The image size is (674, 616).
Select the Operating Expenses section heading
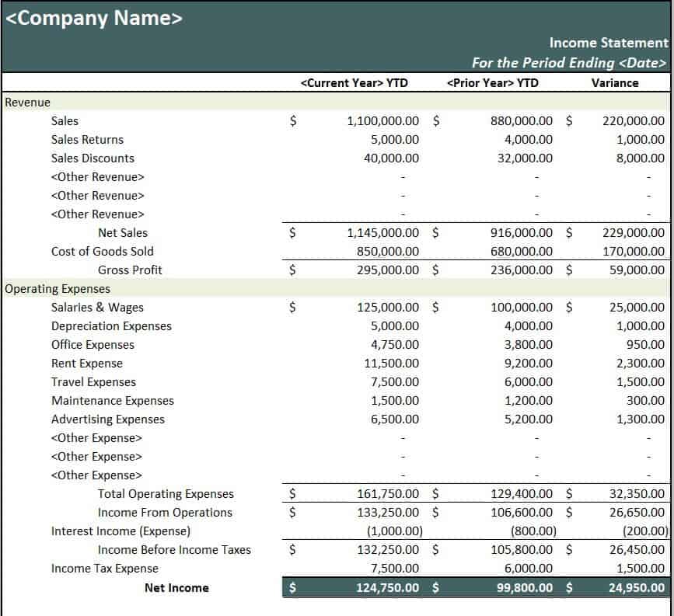click(58, 289)
